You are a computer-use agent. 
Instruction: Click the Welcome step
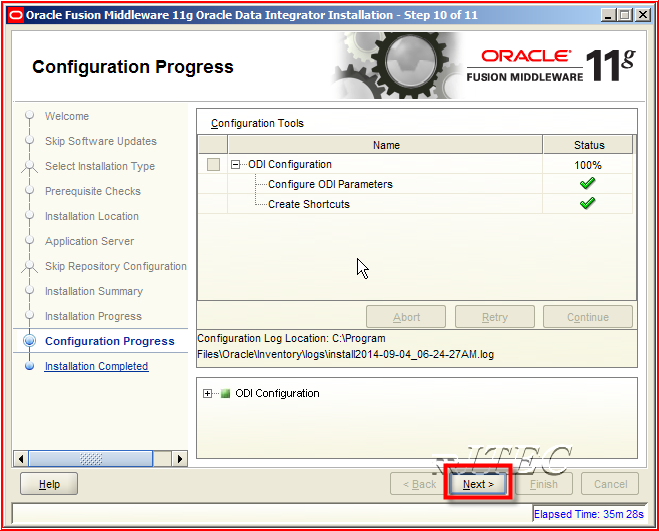[67, 116]
